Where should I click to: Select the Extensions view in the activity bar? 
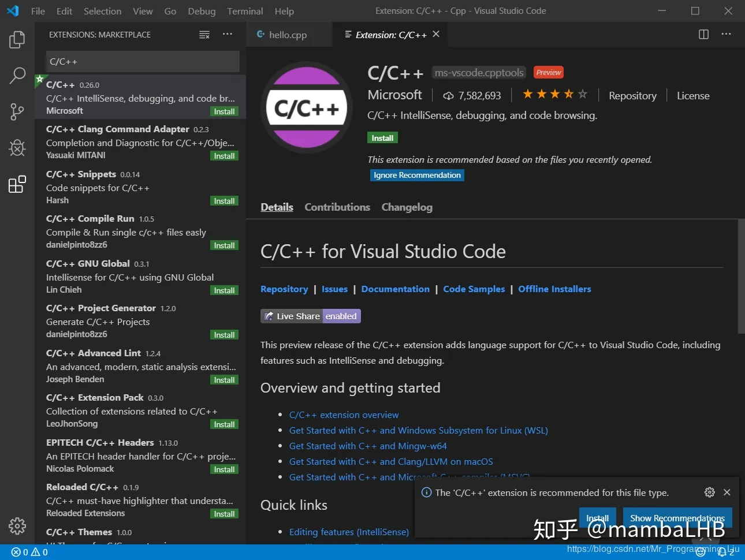click(x=17, y=184)
